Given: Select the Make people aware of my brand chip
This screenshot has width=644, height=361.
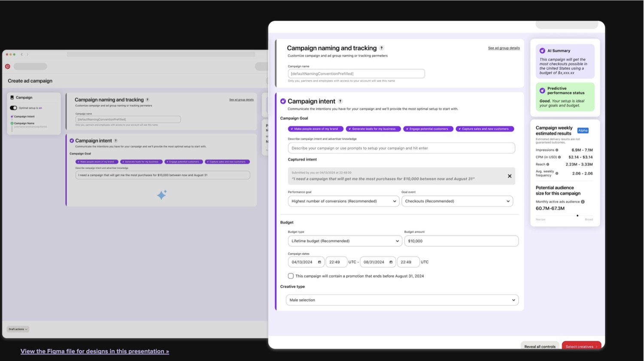Looking at the screenshot, I should (316, 129).
